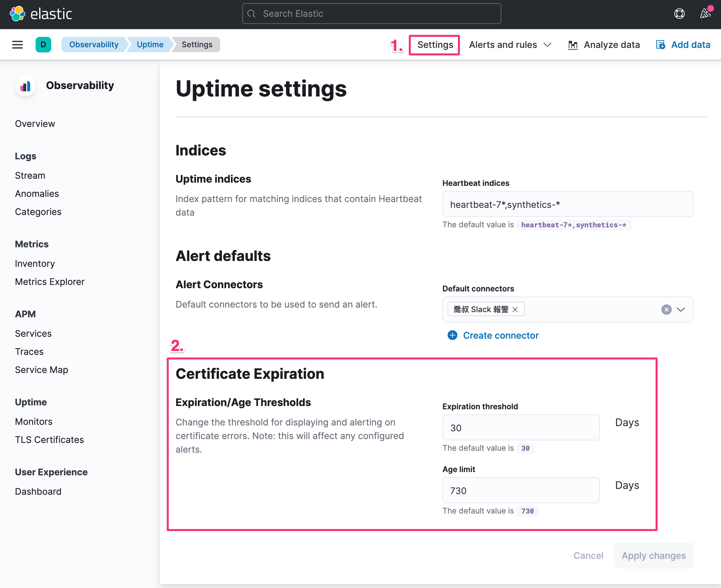Click the User Experience section heading
The image size is (721, 588).
pos(51,472)
